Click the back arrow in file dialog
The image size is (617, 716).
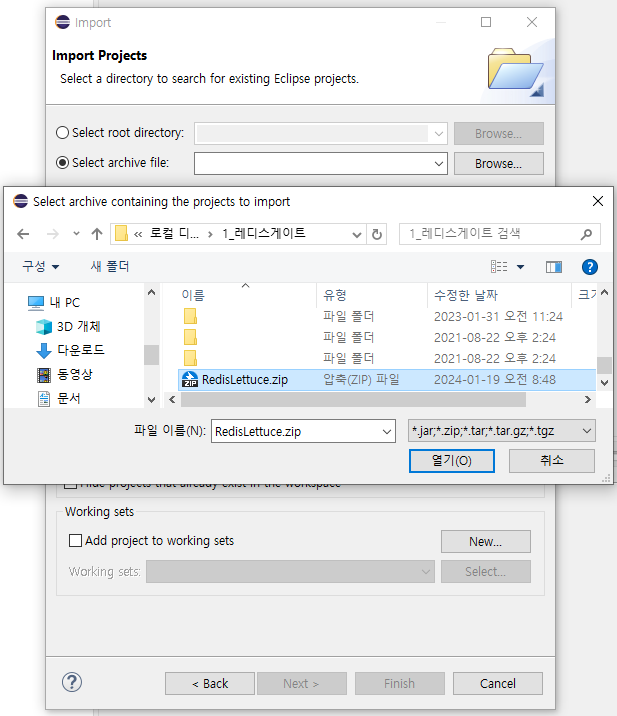pyautogui.click(x=24, y=234)
